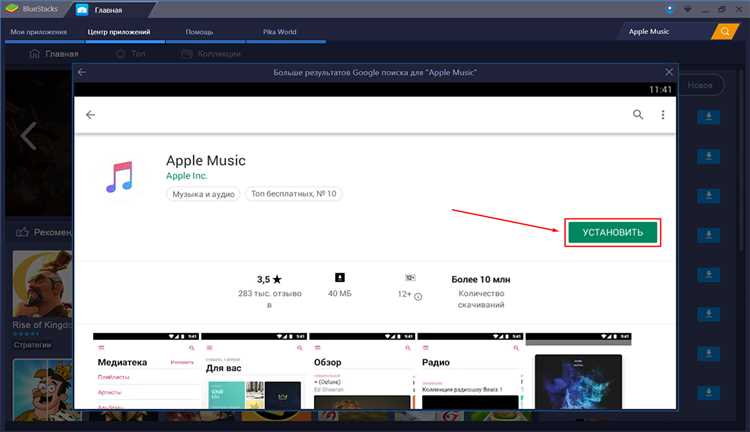Click the 3,5 star rating
750x432 pixels.
tap(269, 279)
